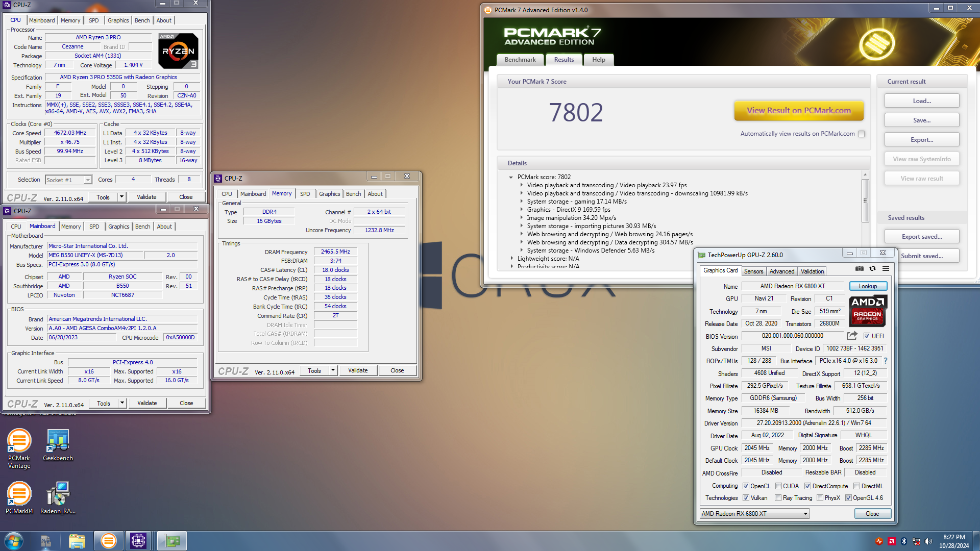Switch to the Benchmark tab in PCMark 7
The image size is (980, 551).
[x=520, y=60]
